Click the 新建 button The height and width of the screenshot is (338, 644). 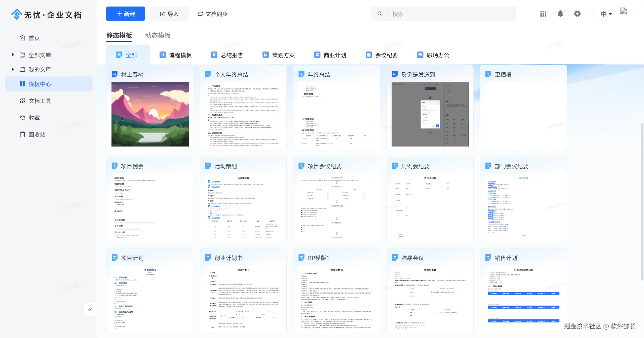tap(126, 14)
